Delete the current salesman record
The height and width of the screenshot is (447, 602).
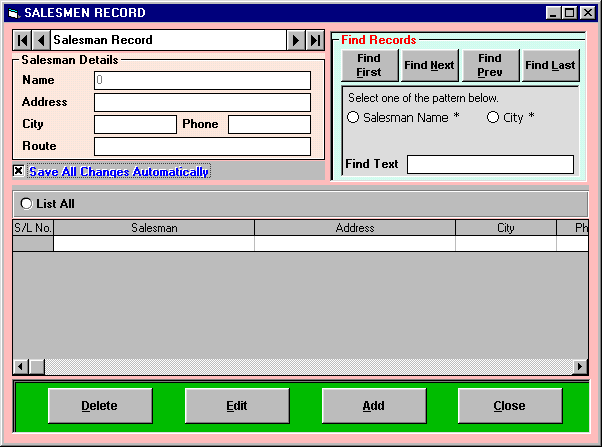(100, 406)
